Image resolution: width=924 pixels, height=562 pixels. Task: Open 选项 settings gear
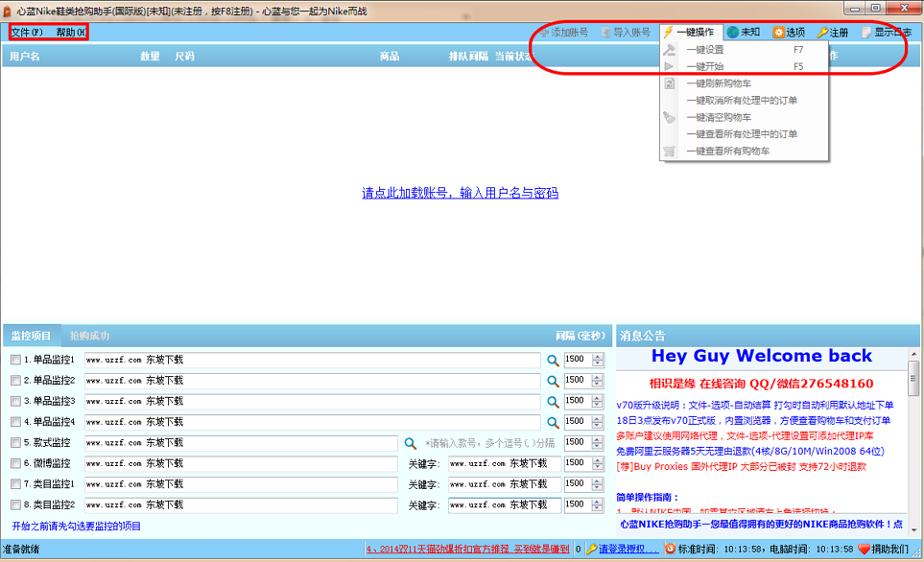789,33
